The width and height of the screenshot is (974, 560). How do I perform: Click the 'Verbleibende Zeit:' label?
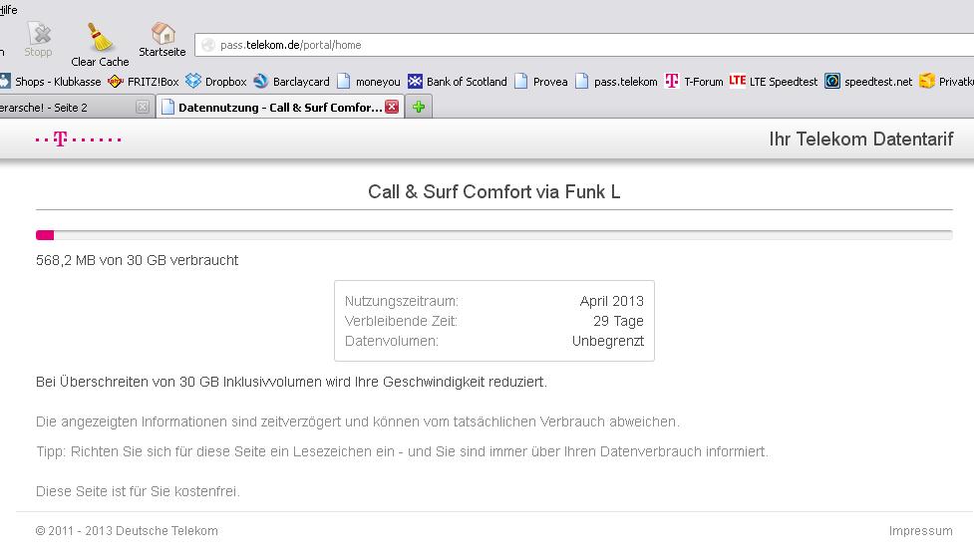pyautogui.click(x=401, y=321)
